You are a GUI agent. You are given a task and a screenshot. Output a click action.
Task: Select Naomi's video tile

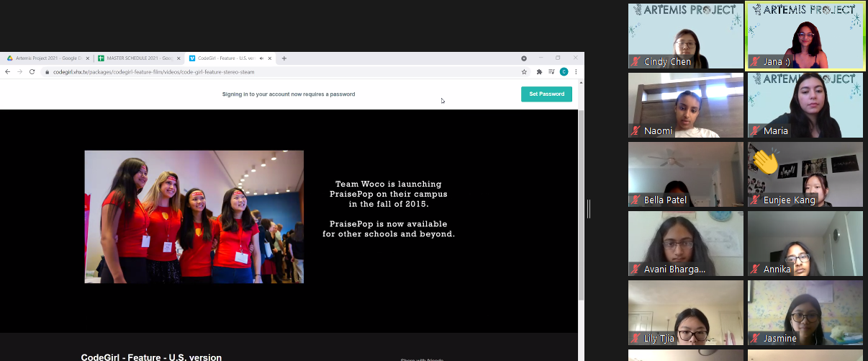point(685,104)
